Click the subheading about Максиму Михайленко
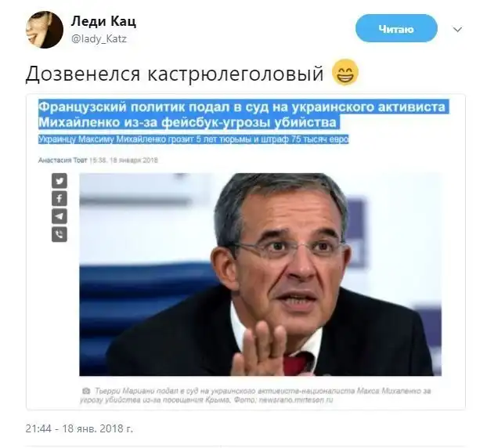The image size is (487, 448). (x=193, y=139)
